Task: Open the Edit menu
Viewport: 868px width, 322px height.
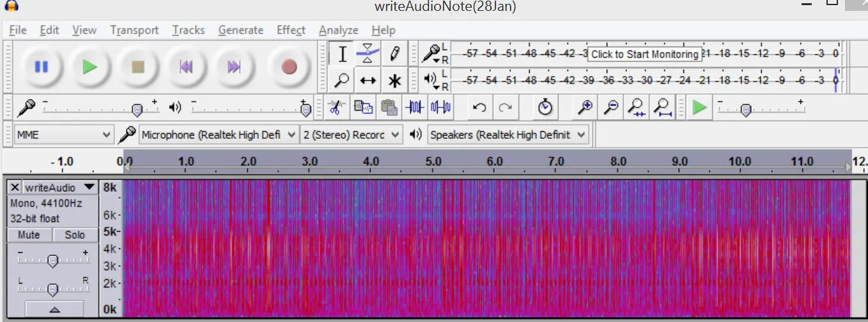Action: [x=49, y=30]
